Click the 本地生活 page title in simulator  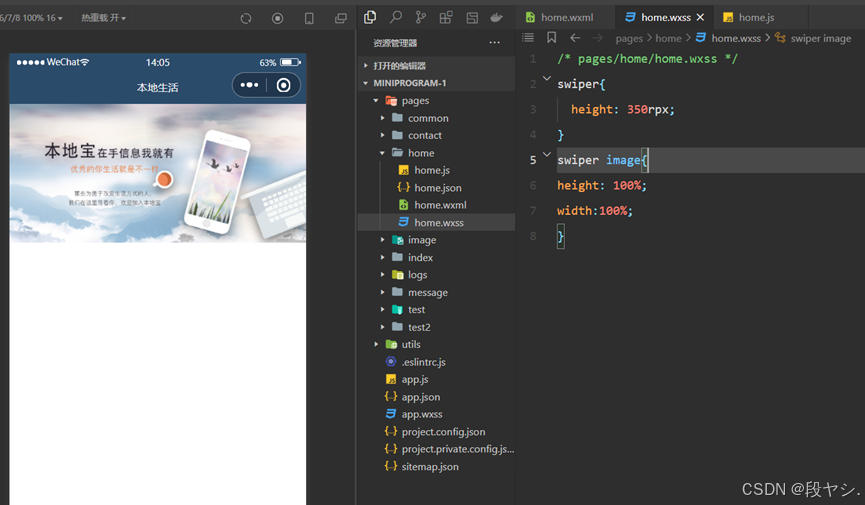pyautogui.click(x=158, y=87)
